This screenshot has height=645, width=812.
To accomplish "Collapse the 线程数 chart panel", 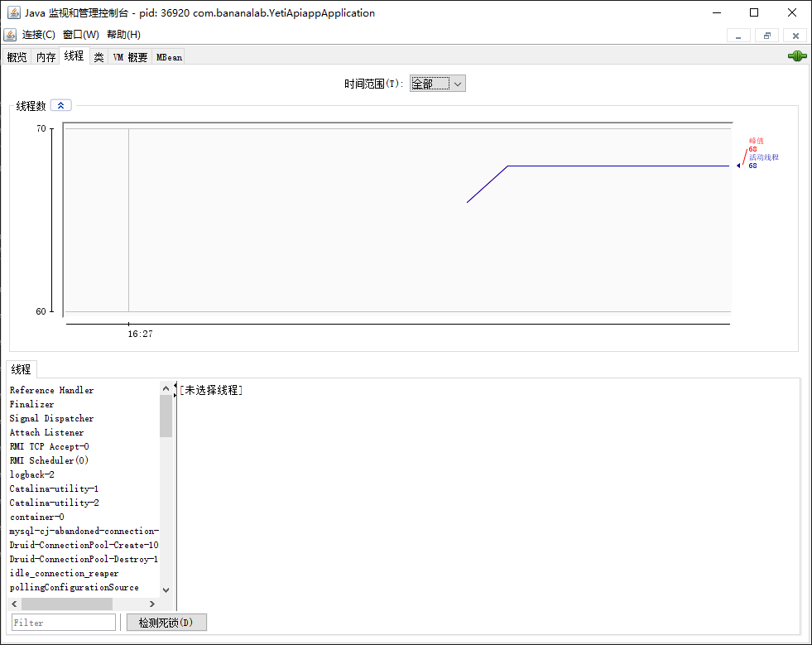I will 61,105.
